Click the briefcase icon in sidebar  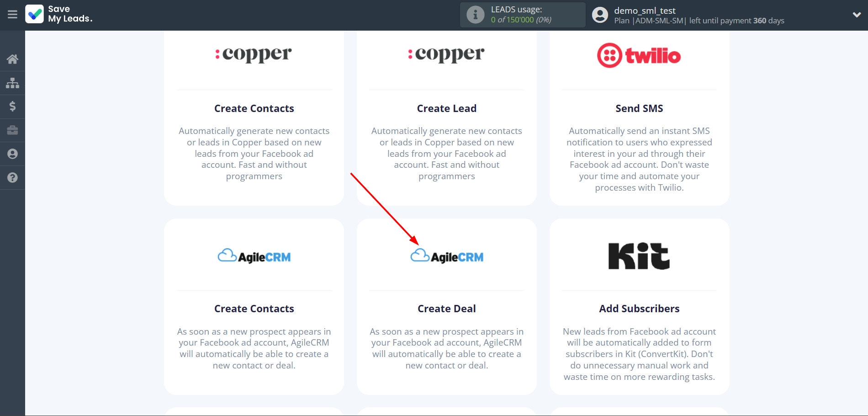(12, 130)
